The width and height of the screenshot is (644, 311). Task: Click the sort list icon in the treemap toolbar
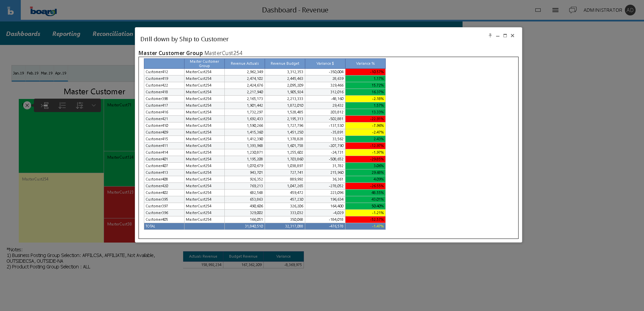click(62, 106)
